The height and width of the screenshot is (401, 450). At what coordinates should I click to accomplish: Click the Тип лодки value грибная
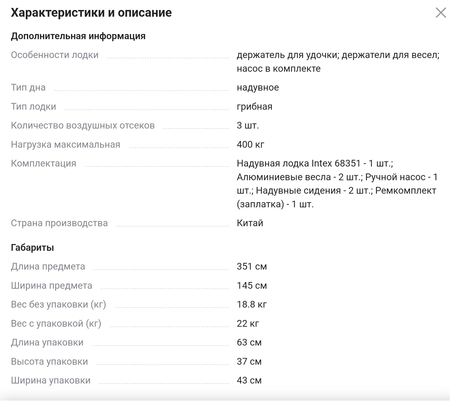[x=254, y=107]
